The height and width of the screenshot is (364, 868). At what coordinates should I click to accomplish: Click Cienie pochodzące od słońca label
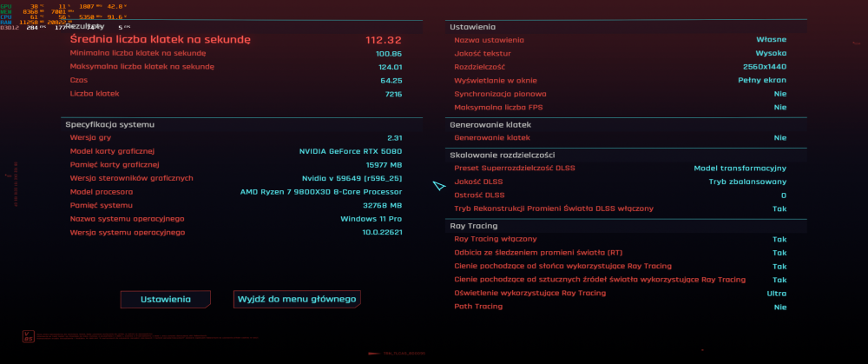pyautogui.click(x=563, y=267)
